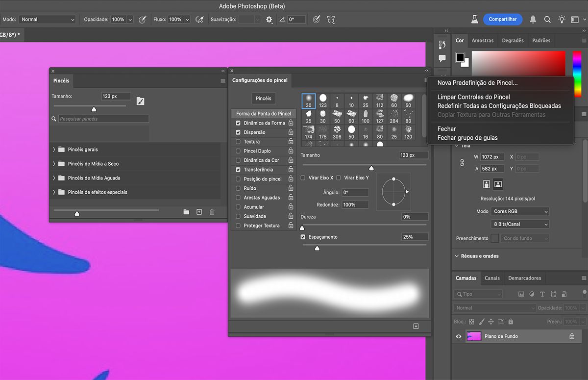Screen dimensions: 588x380
Task: Click the Compartilhar button
Action: [x=502, y=19]
